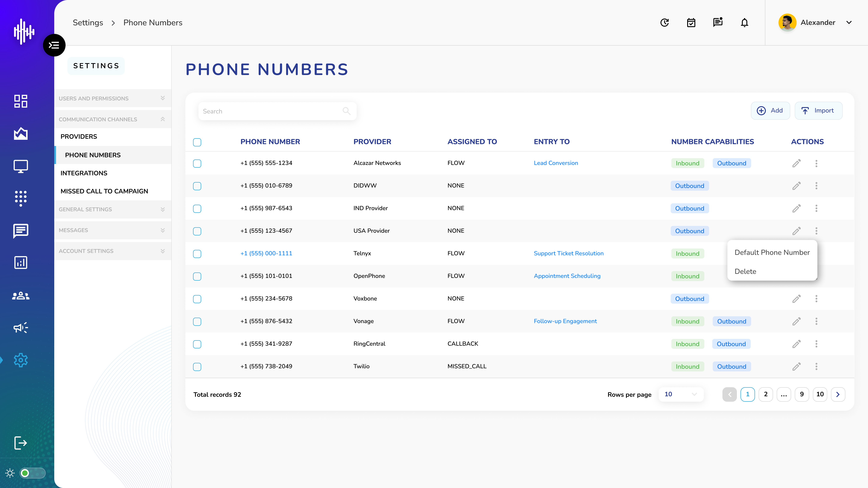Collapse the sidebar menu toggle button
The height and width of the screenshot is (488, 868).
[54, 45]
